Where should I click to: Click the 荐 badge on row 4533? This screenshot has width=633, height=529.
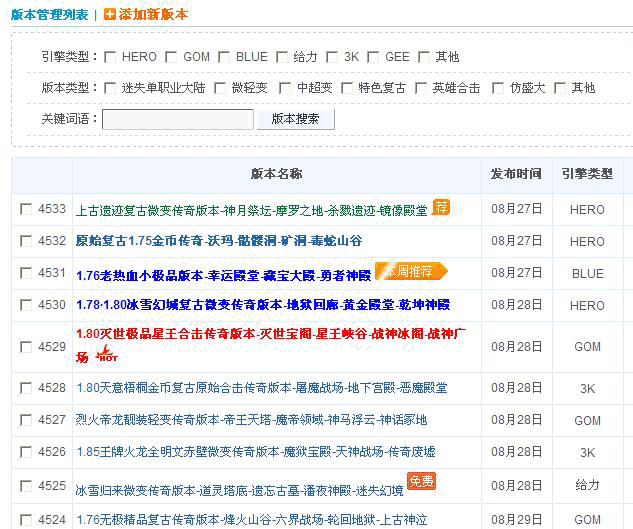(440, 207)
